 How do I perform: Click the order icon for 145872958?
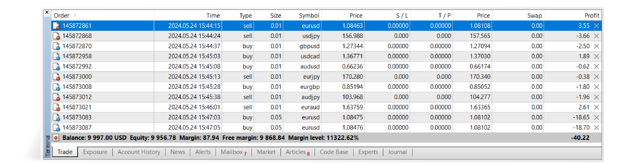click(56, 56)
